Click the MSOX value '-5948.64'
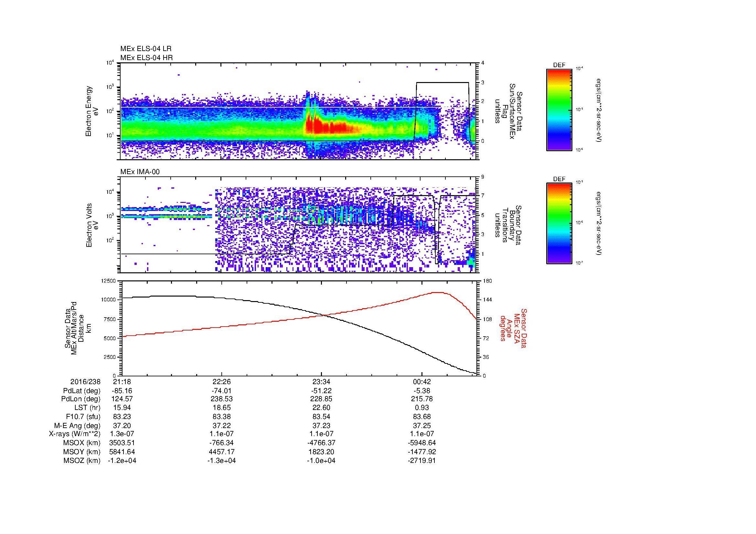The image size is (756, 534). click(422, 443)
